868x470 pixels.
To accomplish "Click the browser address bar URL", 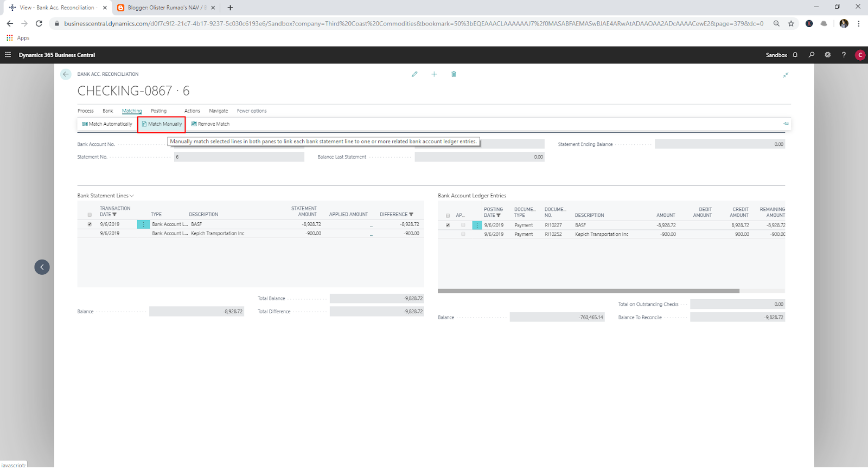I will pyautogui.click(x=413, y=23).
